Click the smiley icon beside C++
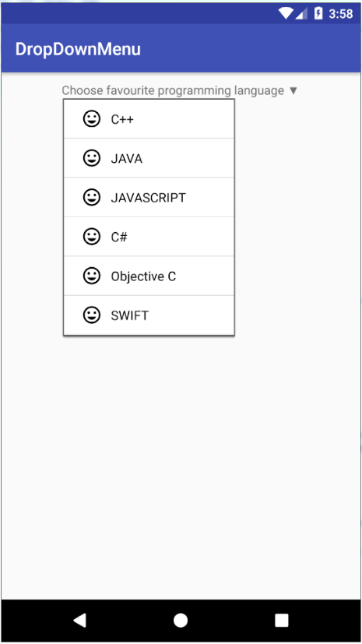362x644 pixels. click(x=92, y=119)
